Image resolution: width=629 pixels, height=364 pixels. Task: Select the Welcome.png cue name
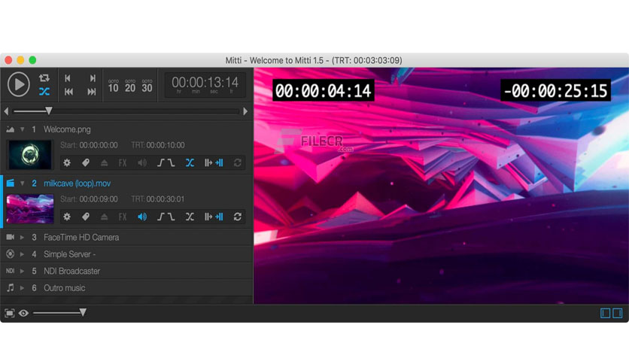click(x=67, y=129)
